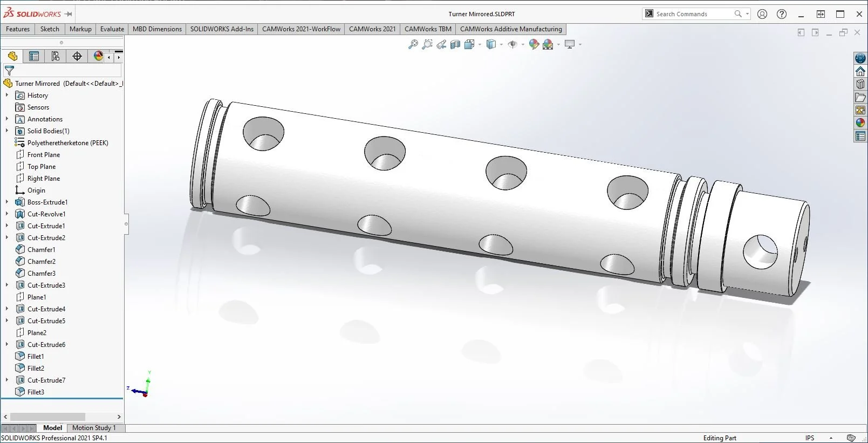Switch to the Model tab
868x443 pixels.
point(52,428)
